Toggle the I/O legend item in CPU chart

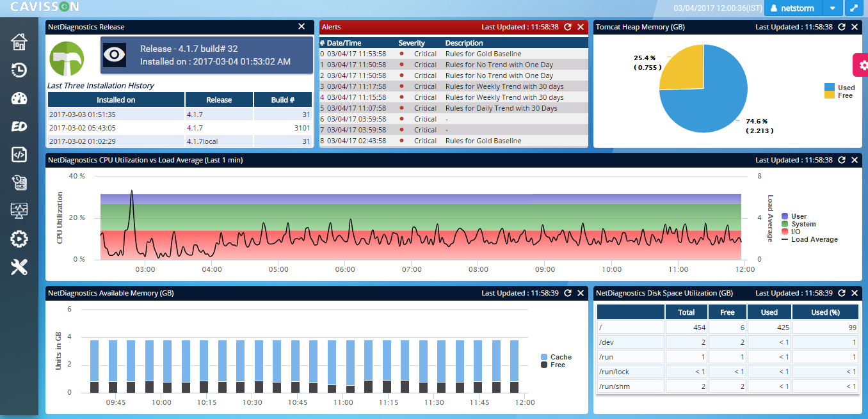[x=791, y=232]
